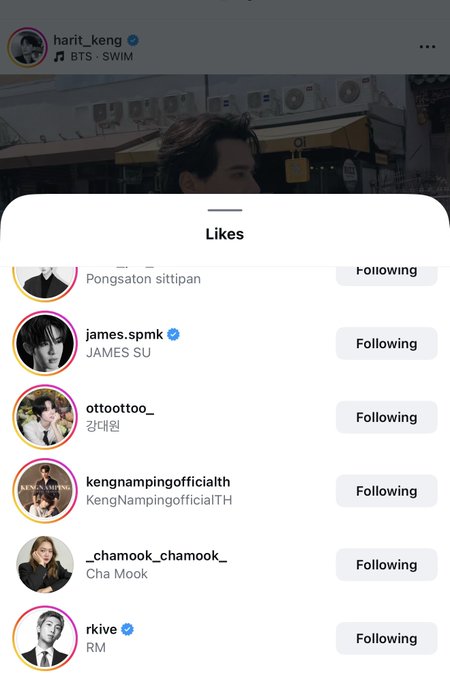Tap rkive's blue verified checkmark
450x680 pixels.
[x=127, y=629]
